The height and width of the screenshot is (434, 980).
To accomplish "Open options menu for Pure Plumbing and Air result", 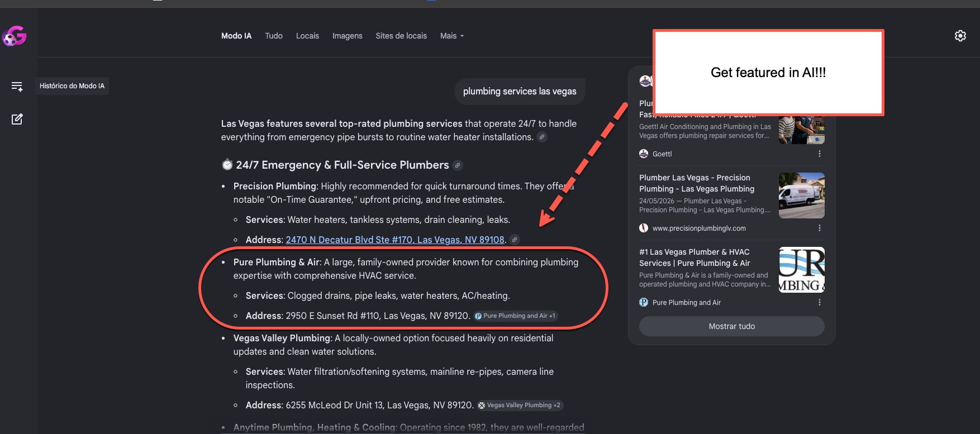I will (819, 302).
